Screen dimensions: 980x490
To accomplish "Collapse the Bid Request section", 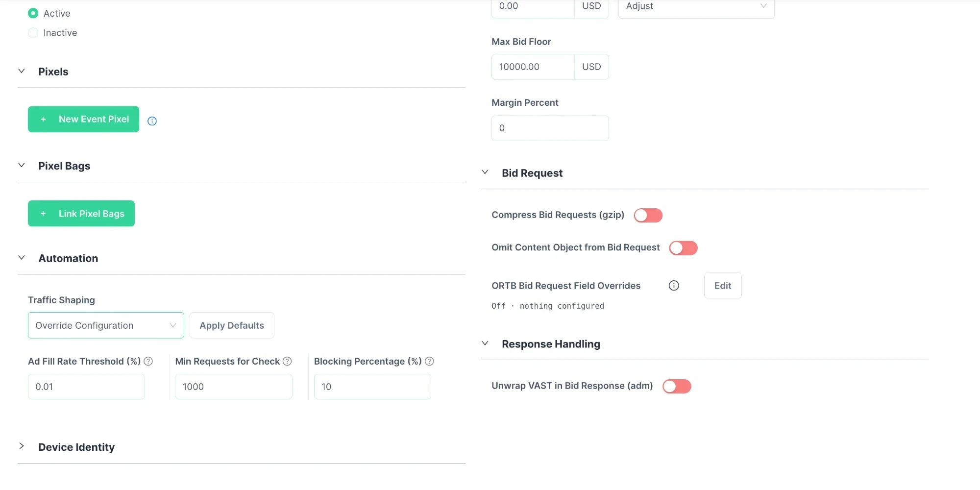I will (485, 172).
